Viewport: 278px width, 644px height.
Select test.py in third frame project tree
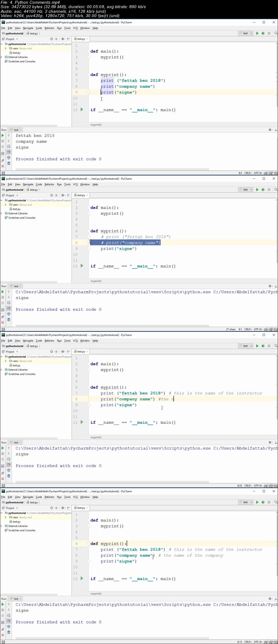click(x=15, y=365)
